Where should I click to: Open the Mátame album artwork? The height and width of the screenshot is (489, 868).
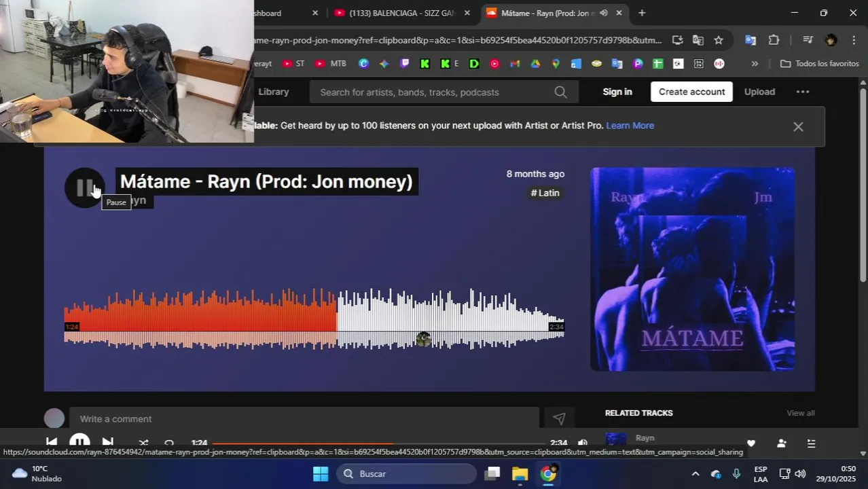point(693,269)
